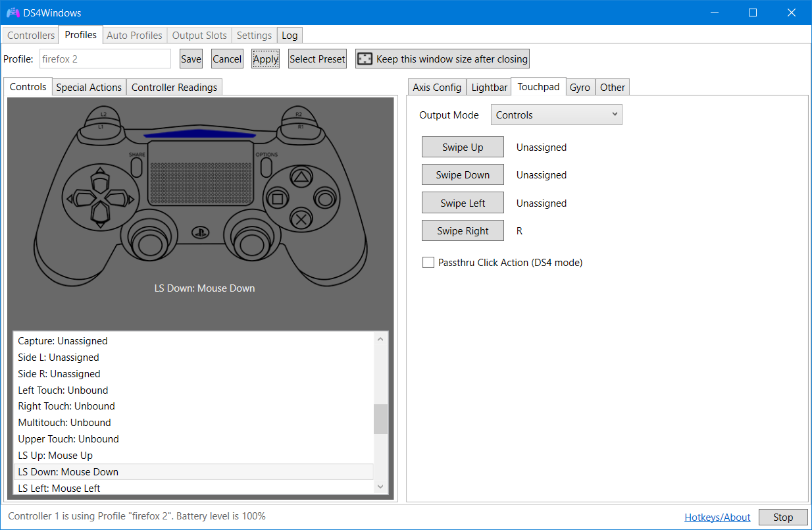The image size is (812, 530).
Task: Switch to the Lightbar tab
Action: 490,87
